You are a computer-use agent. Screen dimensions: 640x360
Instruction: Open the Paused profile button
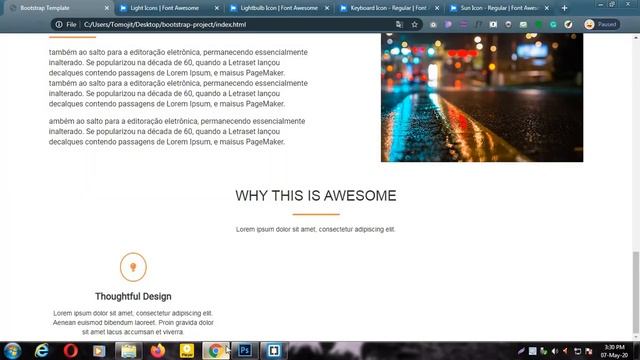pos(601,24)
